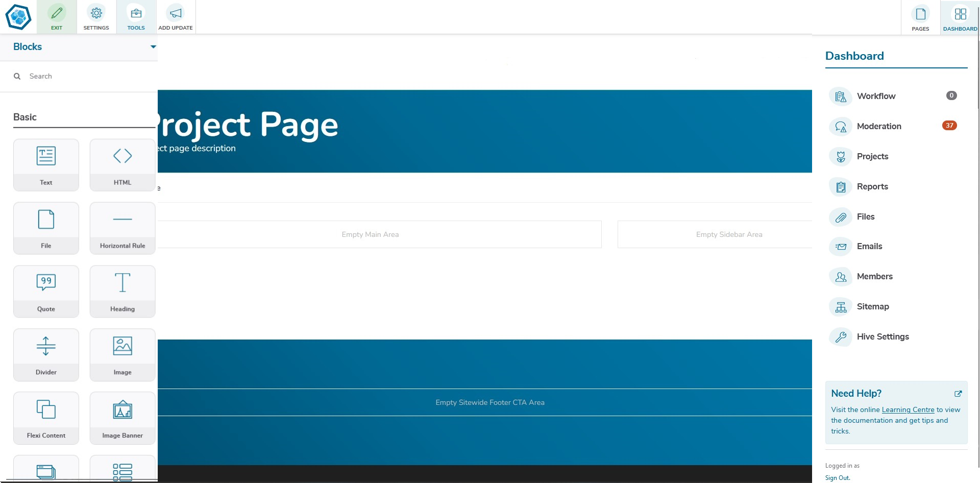Toggle the Dashboard panel
This screenshot has height=483, width=980.
click(x=960, y=18)
